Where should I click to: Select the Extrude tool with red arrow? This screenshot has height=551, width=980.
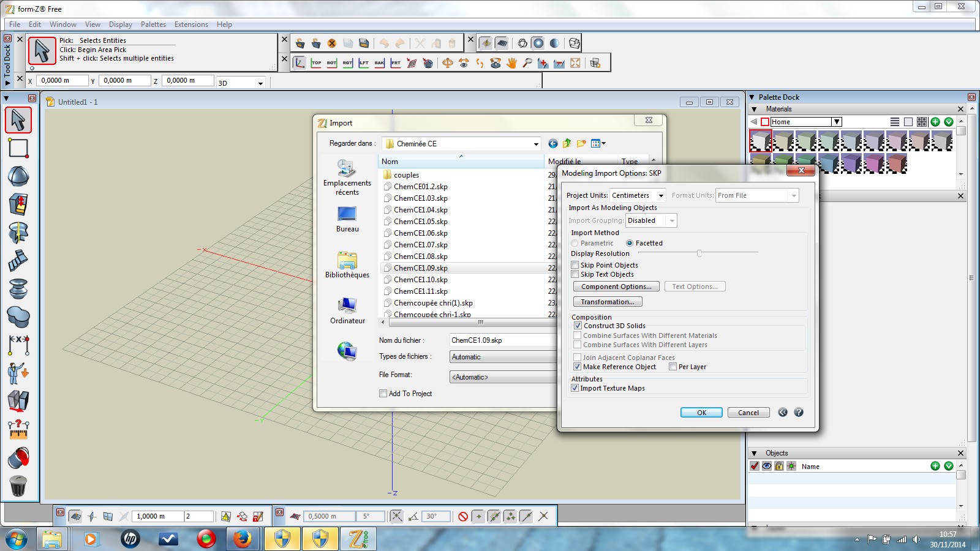coord(18,204)
